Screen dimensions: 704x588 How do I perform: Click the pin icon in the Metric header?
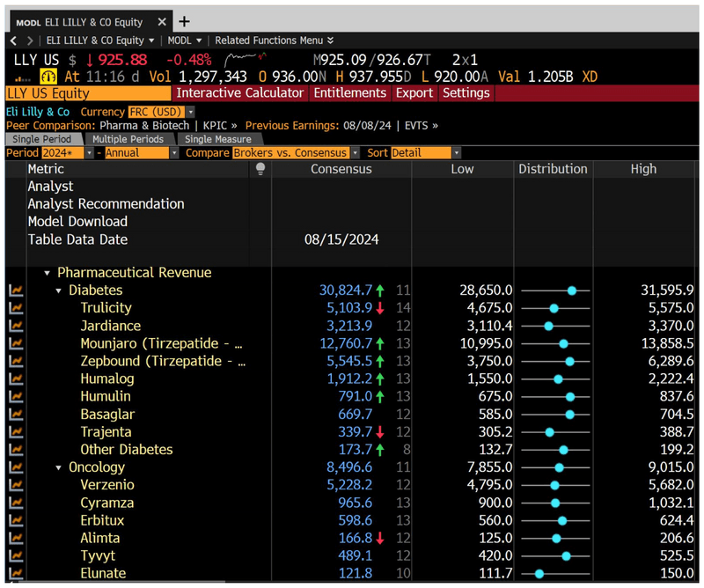tap(260, 169)
